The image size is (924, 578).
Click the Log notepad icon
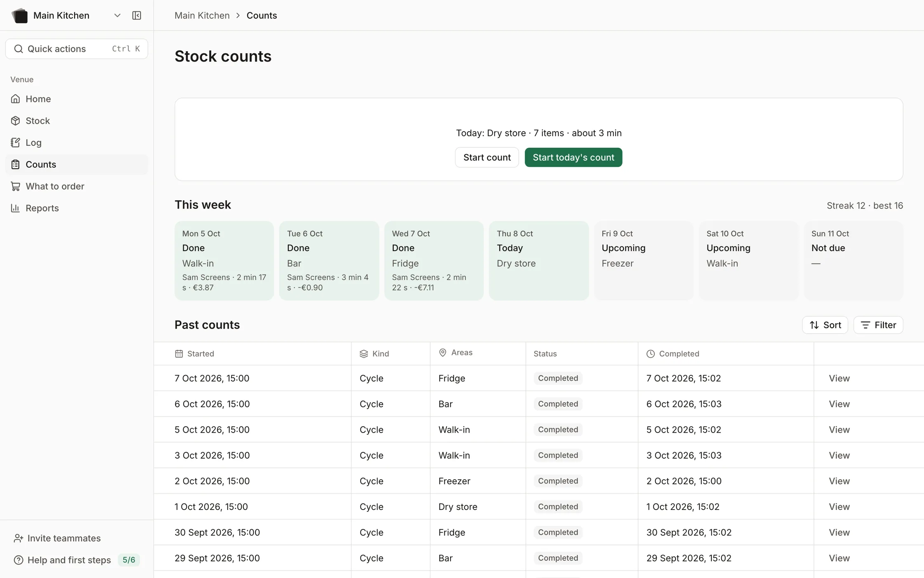[x=15, y=142]
